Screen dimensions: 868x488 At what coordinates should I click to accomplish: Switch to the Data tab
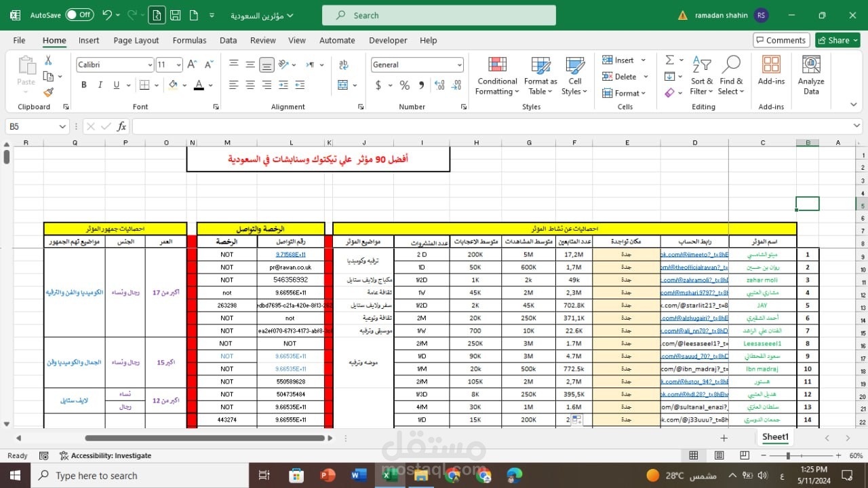[229, 40]
